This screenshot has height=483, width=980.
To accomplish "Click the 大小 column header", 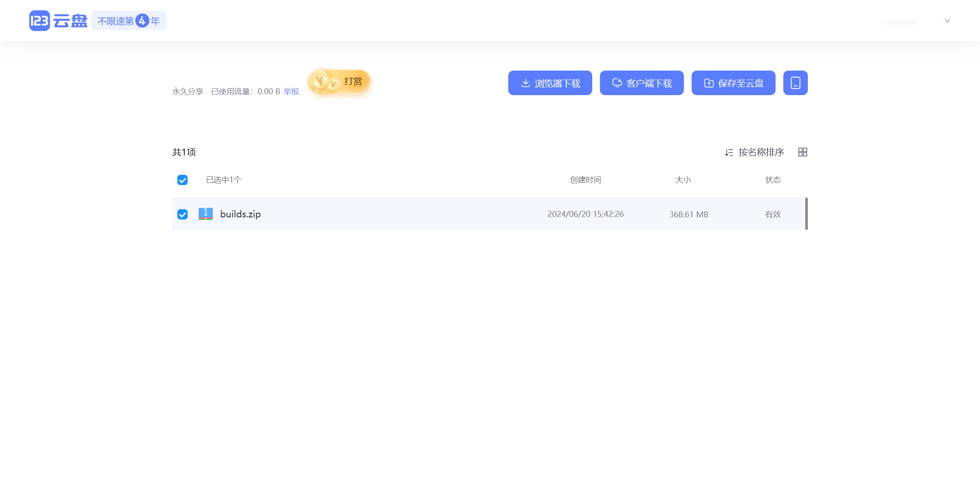I will pyautogui.click(x=683, y=180).
